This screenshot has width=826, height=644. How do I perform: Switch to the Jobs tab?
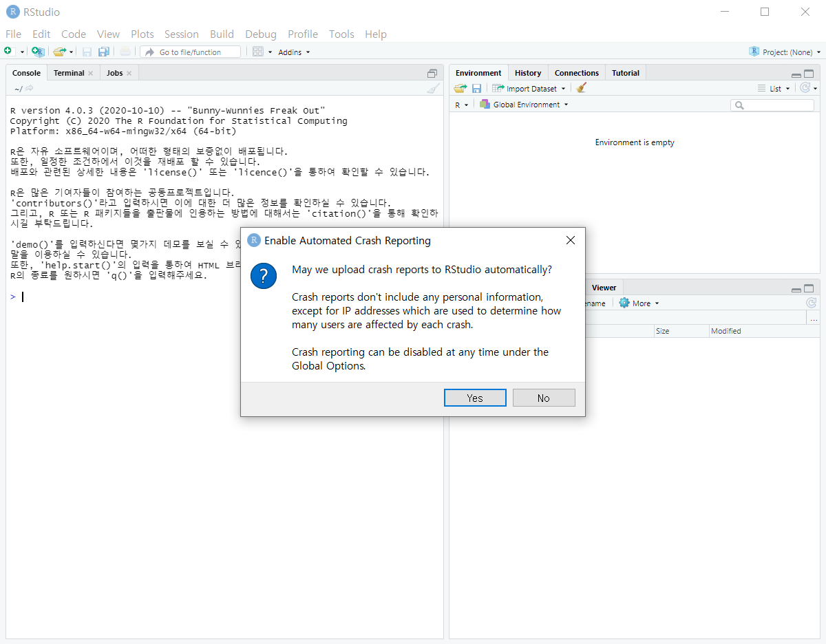point(114,73)
